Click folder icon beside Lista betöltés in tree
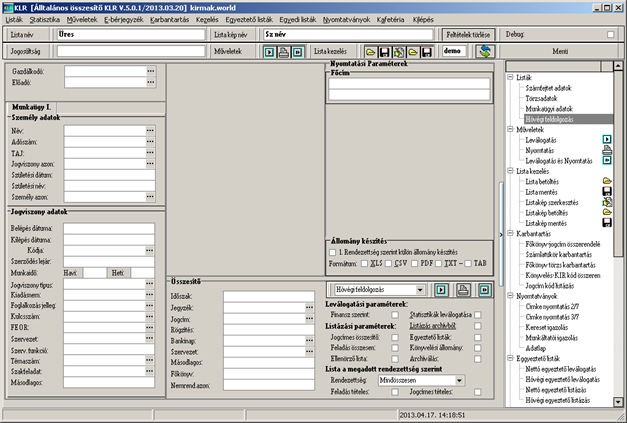This screenshot has width=627, height=423. click(607, 181)
